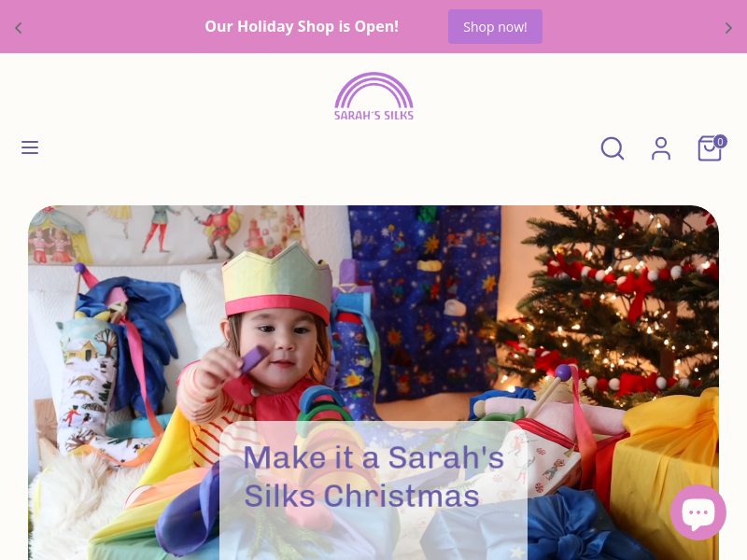This screenshot has width=747, height=560.
Task: Open the chat bubble widget
Action: click(698, 512)
